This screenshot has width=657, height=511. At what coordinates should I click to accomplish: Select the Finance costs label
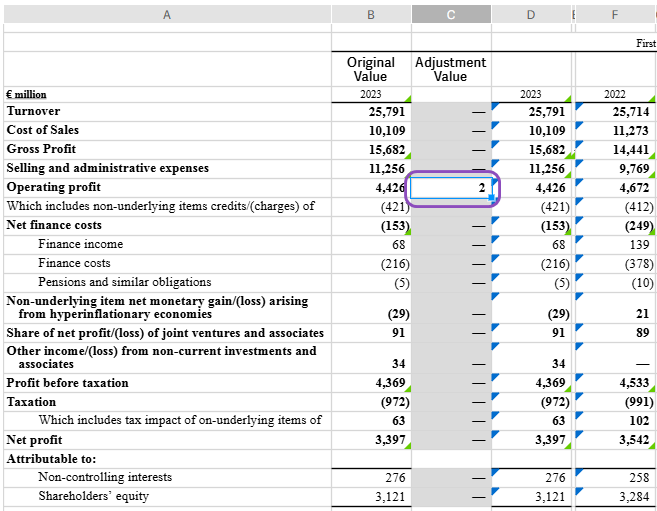(x=74, y=263)
